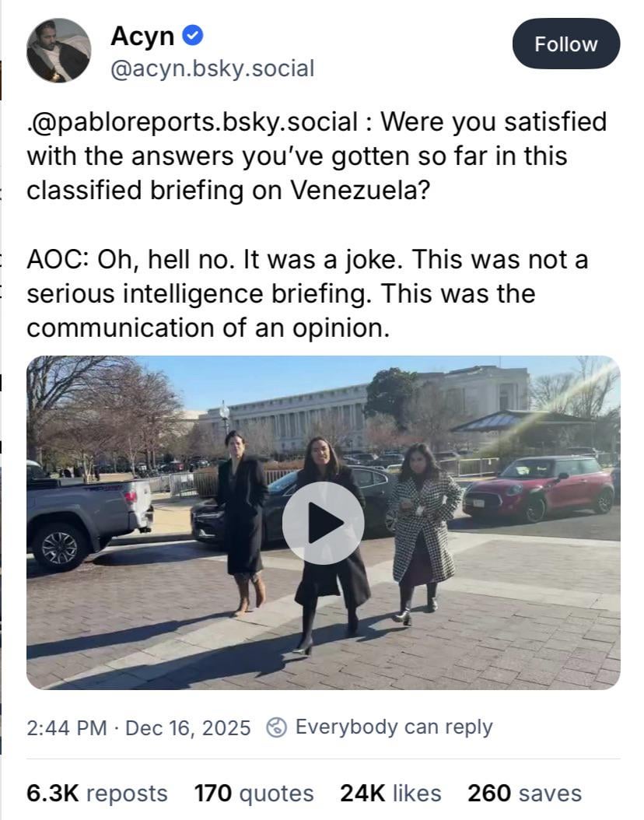Screen dimensions: 644x820
Task: Click the red Mini car in video preview
Action: coord(537,487)
